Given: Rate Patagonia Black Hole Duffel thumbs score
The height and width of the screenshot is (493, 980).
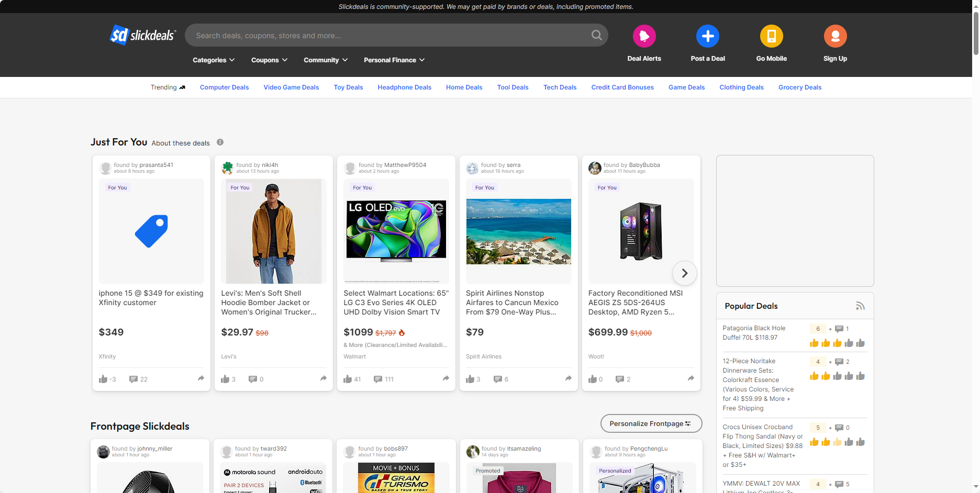Looking at the screenshot, I should click(837, 343).
